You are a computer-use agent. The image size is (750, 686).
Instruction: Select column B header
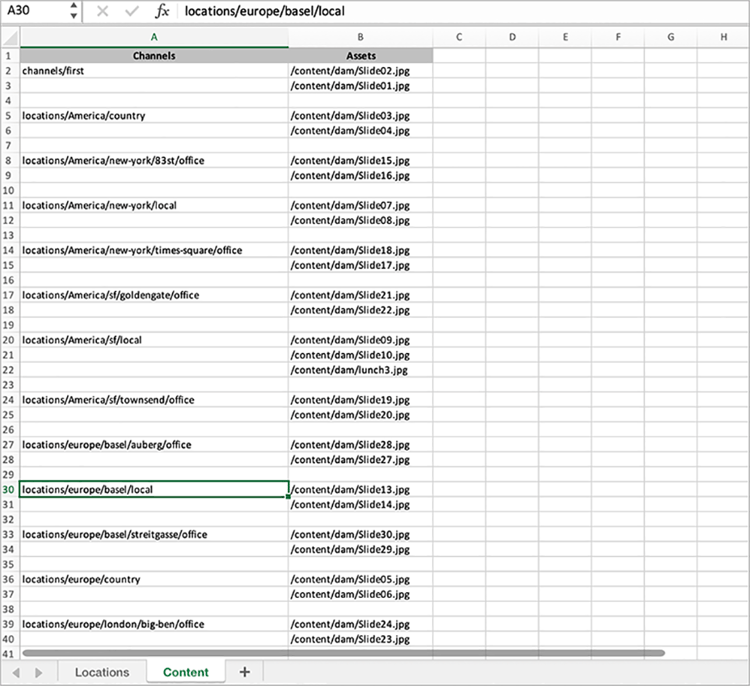360,37
